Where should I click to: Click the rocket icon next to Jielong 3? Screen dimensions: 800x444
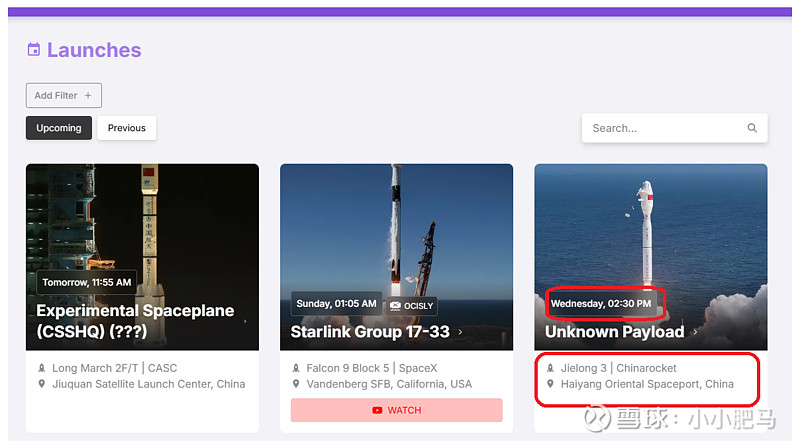pos(550,368)
